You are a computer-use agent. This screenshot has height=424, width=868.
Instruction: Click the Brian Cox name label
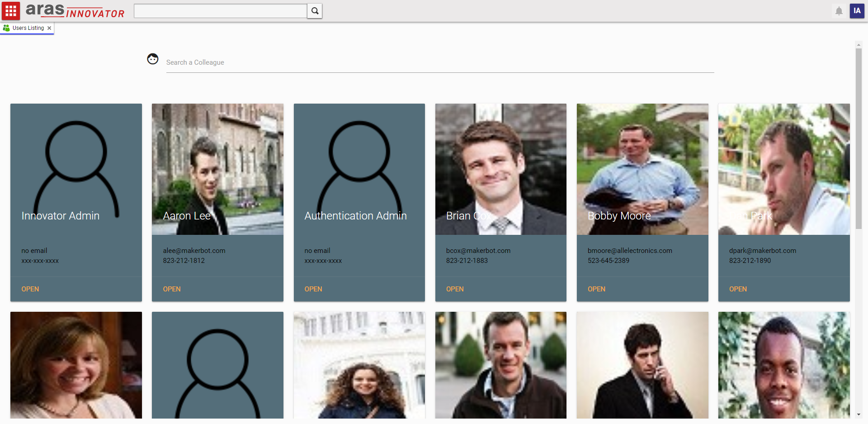pyautogui.click(x=468, y=216)
